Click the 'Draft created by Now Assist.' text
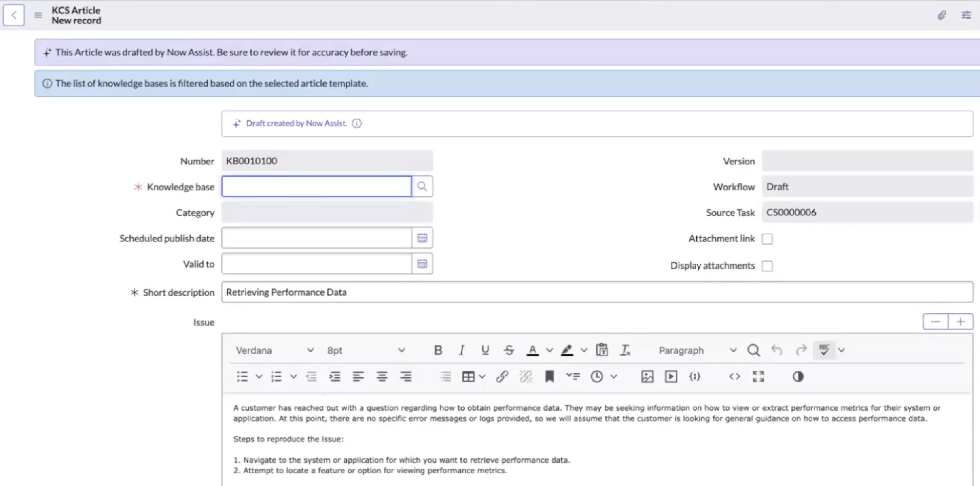This screenshot has width=980, height=486. click(x=297, y=124)
